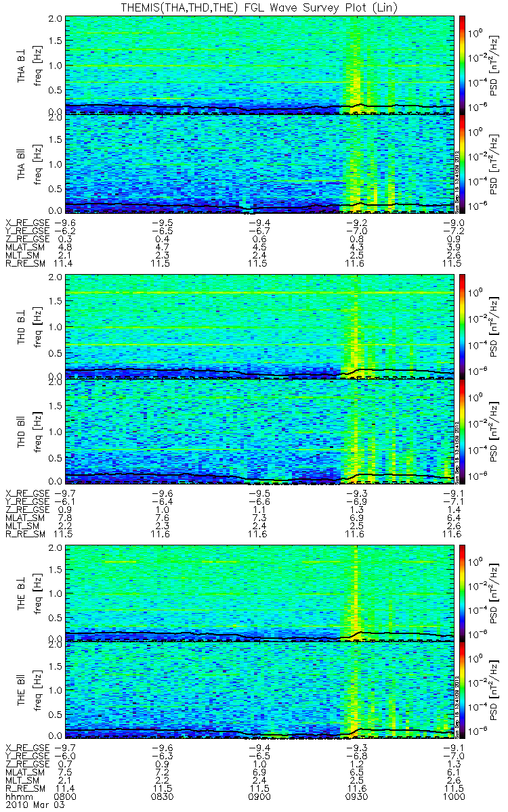Click inside the THA B⊥ spectrogram panel
This screenshot has width=508, height=812.
[x=258, y=64]
